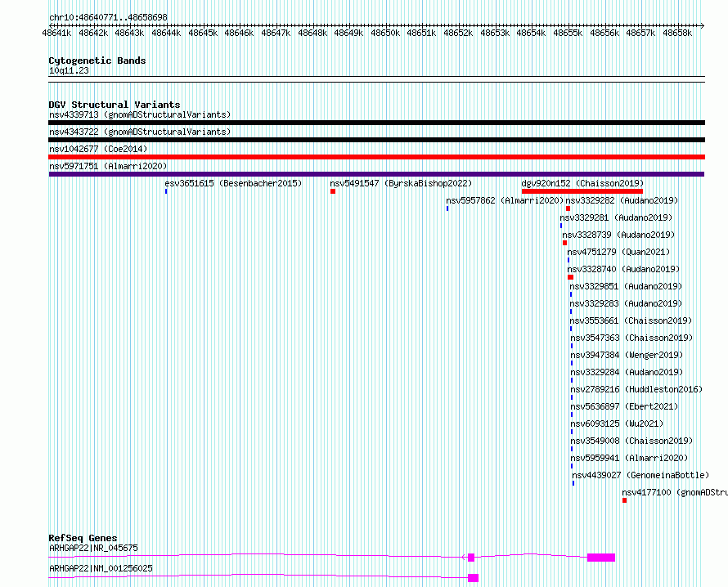Click the red marker under nsv3329282
Screen dimensions: 728x587
(x=568, y=208)
